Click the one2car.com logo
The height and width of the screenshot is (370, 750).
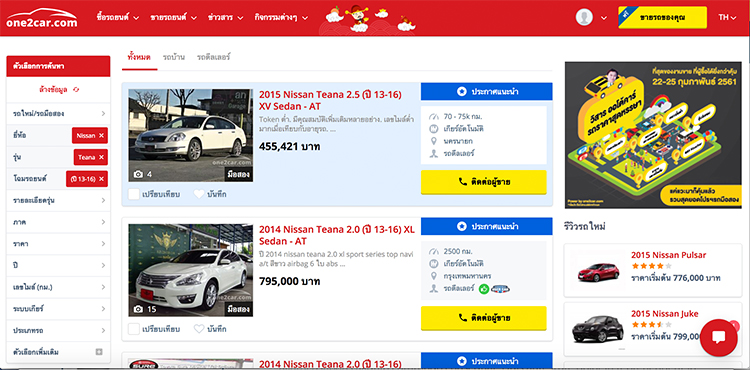[42, 18]
